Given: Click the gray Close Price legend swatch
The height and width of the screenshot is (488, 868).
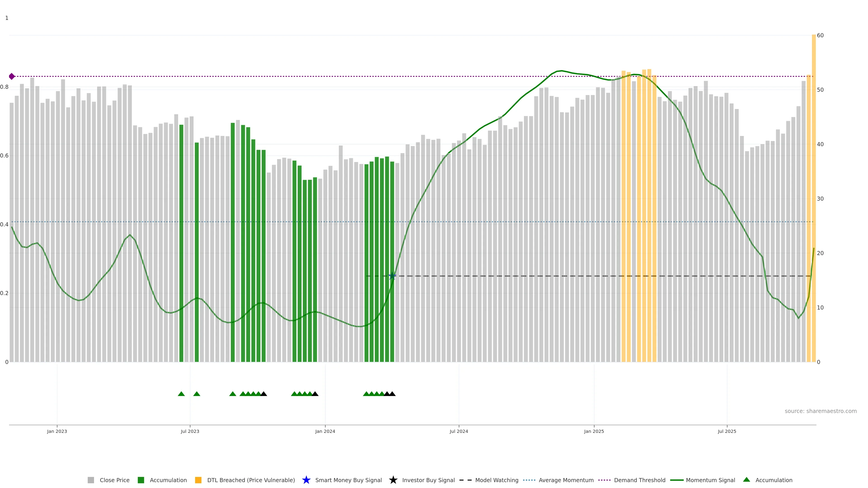Looking at the screenshot, I should (91, 480).
